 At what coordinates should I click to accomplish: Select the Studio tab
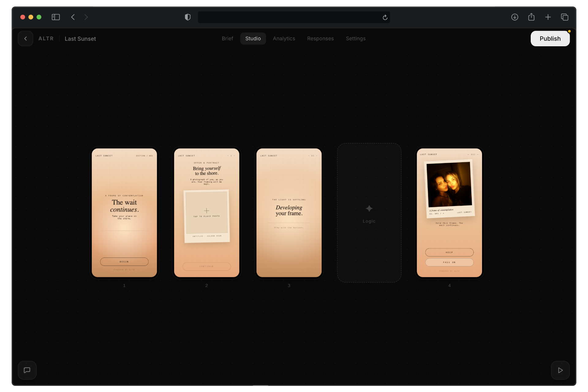click(x=253, y=39)
